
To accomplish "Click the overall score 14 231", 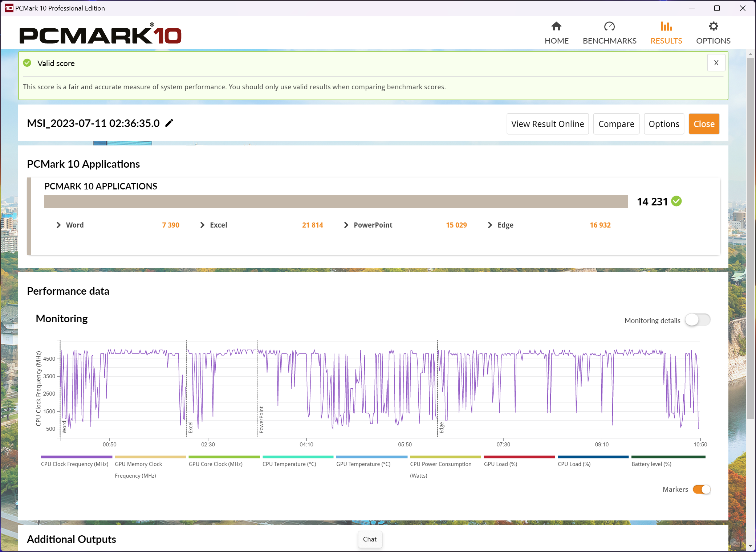I will 652,202.
